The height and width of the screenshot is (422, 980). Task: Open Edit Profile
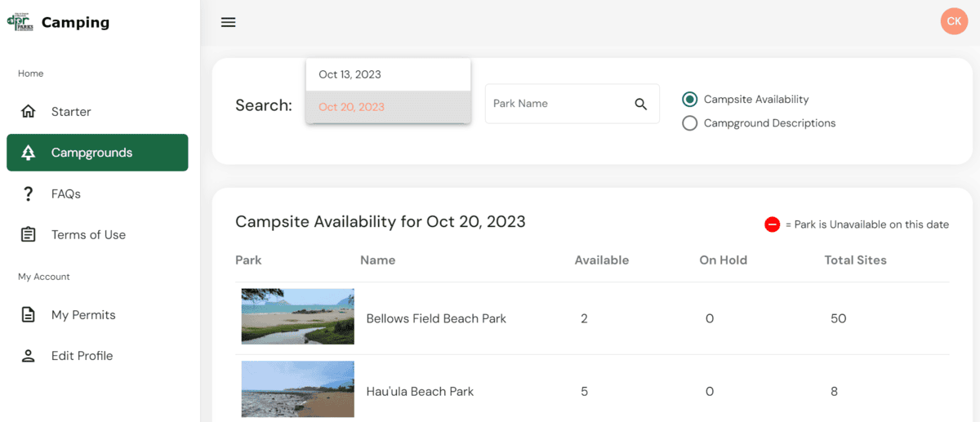click(97, 356)
